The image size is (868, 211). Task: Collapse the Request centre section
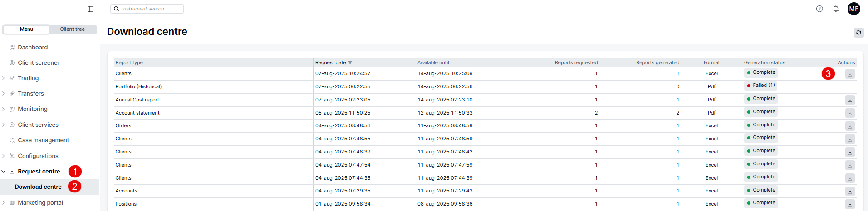click(x=4, y=172)
